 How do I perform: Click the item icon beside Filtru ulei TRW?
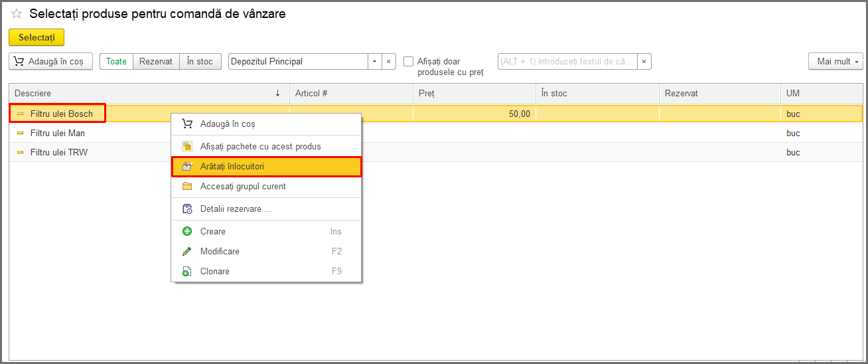click(x=20, y=152)
